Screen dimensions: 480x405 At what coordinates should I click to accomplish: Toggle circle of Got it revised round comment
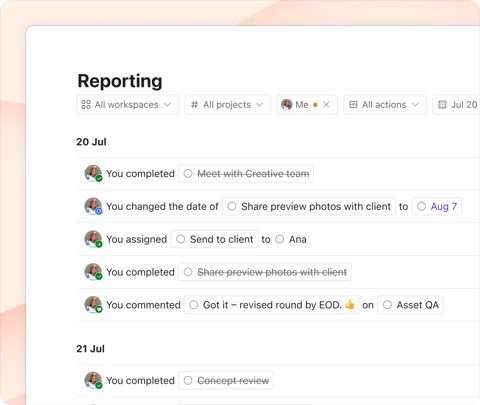[x=194, y=305]
